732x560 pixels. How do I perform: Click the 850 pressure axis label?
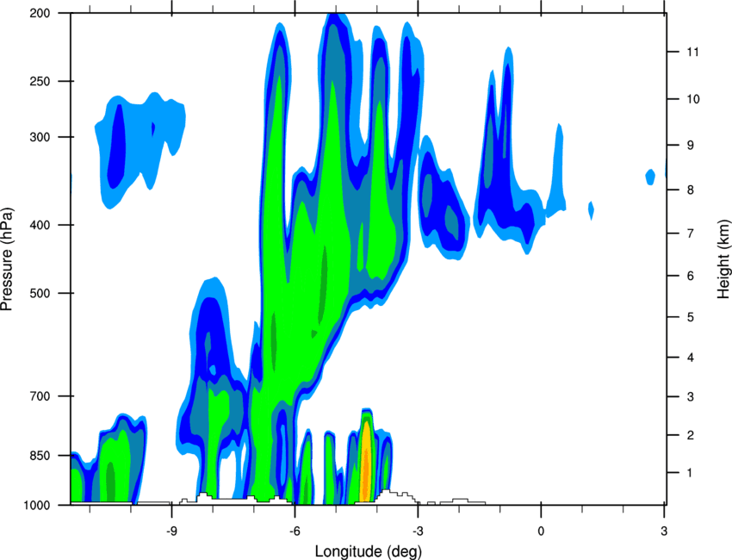point(40,456)
